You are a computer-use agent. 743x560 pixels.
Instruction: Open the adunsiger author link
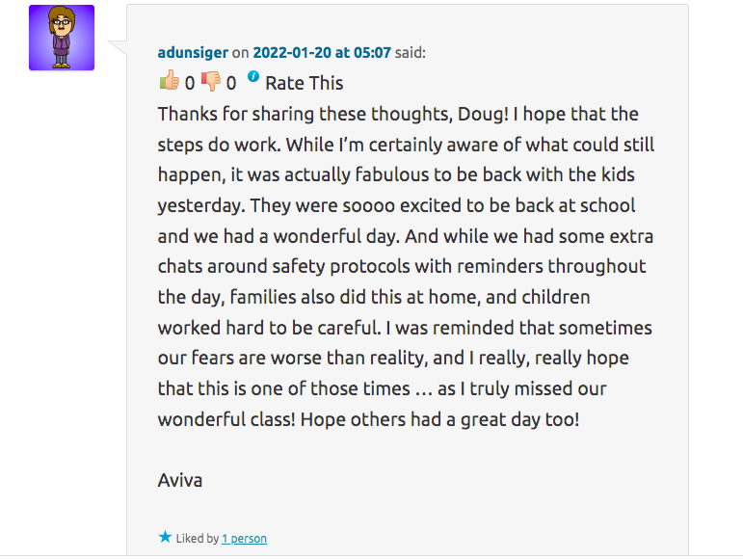tap(193, 53)
